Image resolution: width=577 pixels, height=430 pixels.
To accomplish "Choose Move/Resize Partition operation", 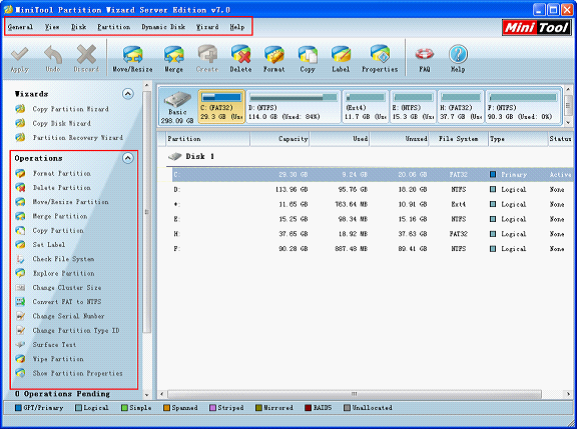I will (x=70, y=202).
